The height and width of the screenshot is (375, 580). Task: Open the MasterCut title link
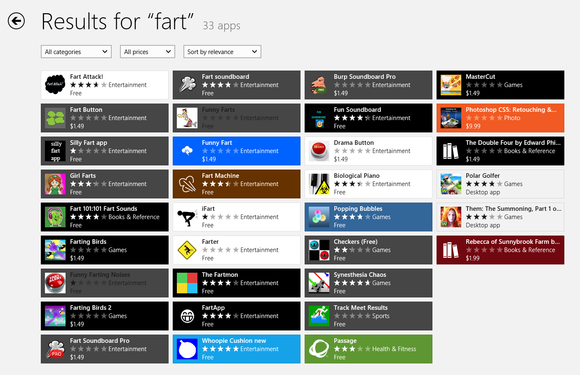[480, 77]
